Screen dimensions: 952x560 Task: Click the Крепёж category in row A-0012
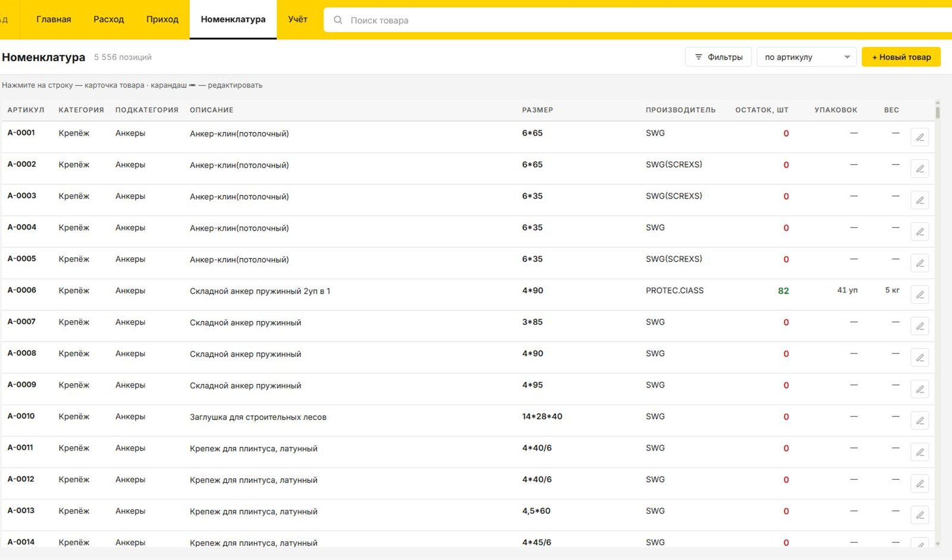74,480
